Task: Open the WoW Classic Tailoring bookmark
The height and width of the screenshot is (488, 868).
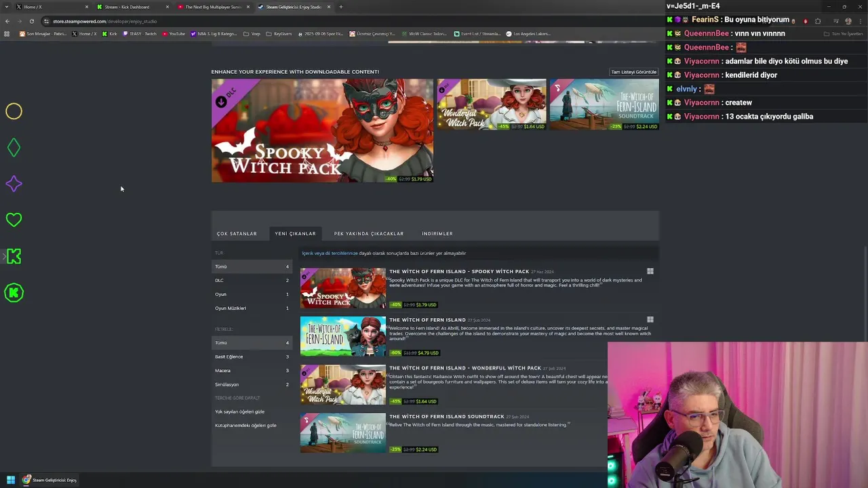Action: point(424,33)
